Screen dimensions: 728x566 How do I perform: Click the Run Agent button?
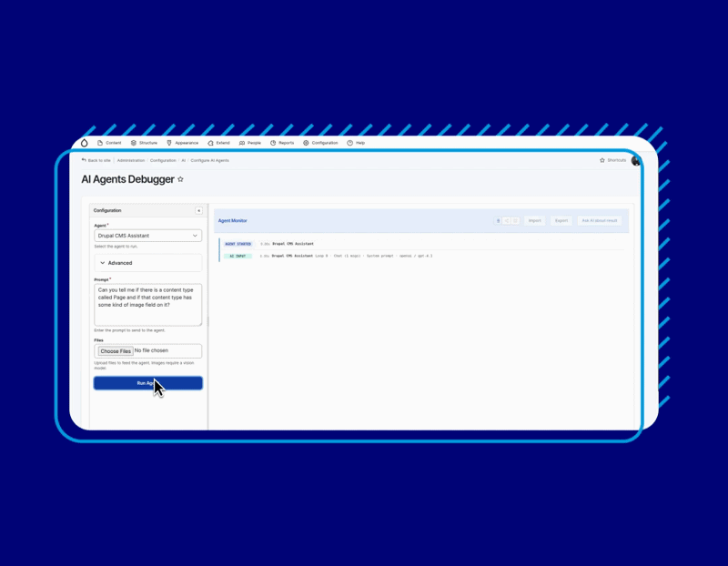click(147, 383)
